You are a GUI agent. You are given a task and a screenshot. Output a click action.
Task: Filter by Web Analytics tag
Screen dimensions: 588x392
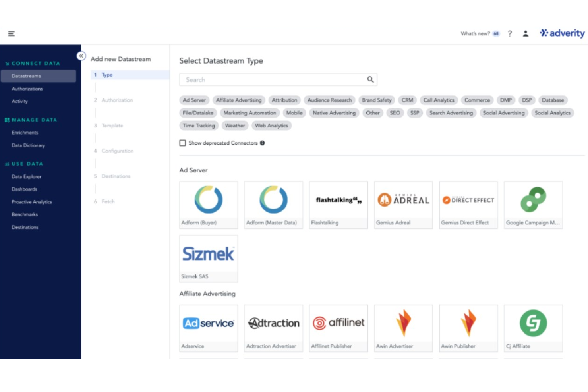(x=271, y=126)
